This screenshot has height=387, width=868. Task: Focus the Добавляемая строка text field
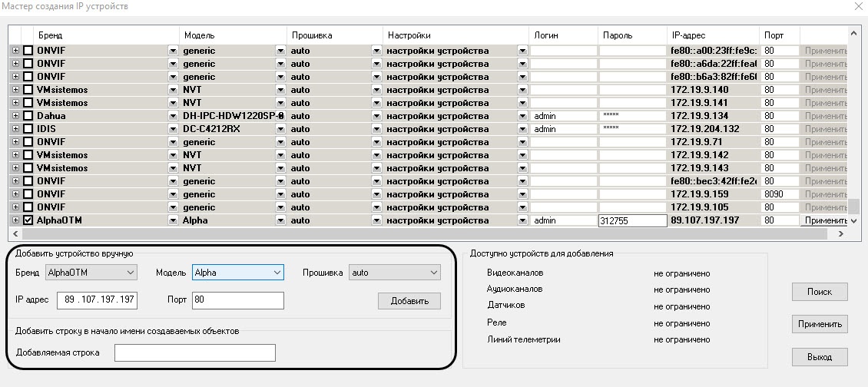pyautogui.click(x=194, y=352)
